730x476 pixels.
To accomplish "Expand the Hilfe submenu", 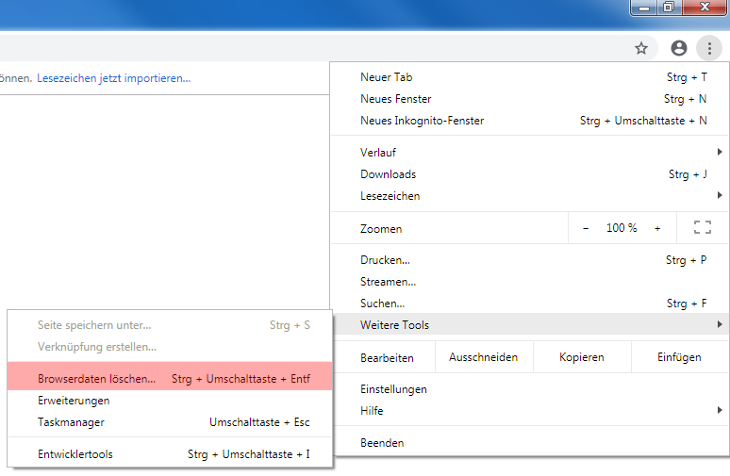I will (530, 411).
